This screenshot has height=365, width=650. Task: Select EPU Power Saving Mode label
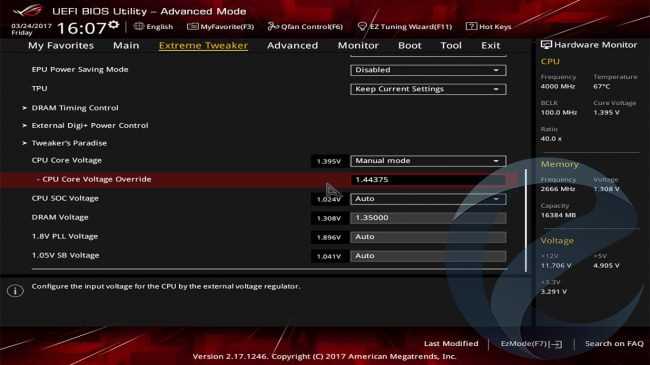pyautogui.click(x=80, y=69)
